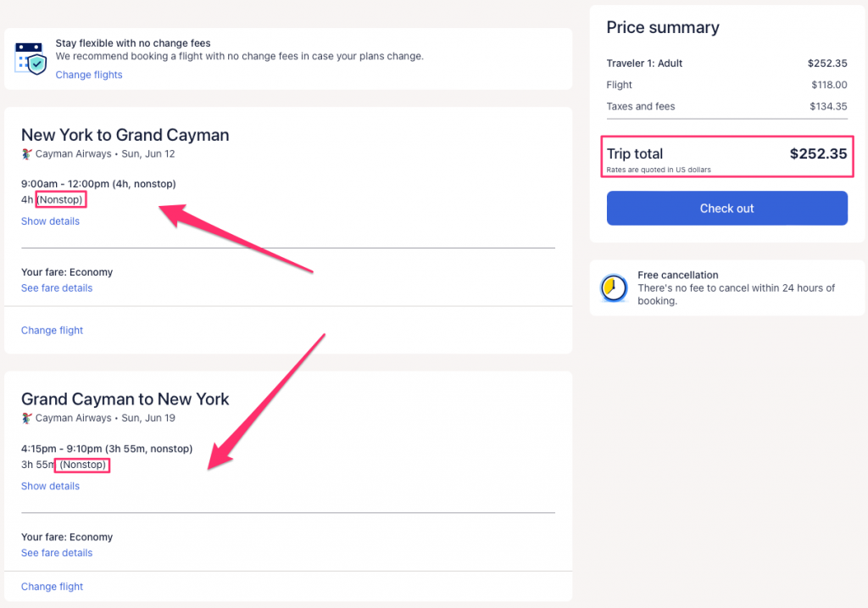The image size is (868, 608).
Task: Click the Nonstop label on the 4h flight
Action: point(61,200)
